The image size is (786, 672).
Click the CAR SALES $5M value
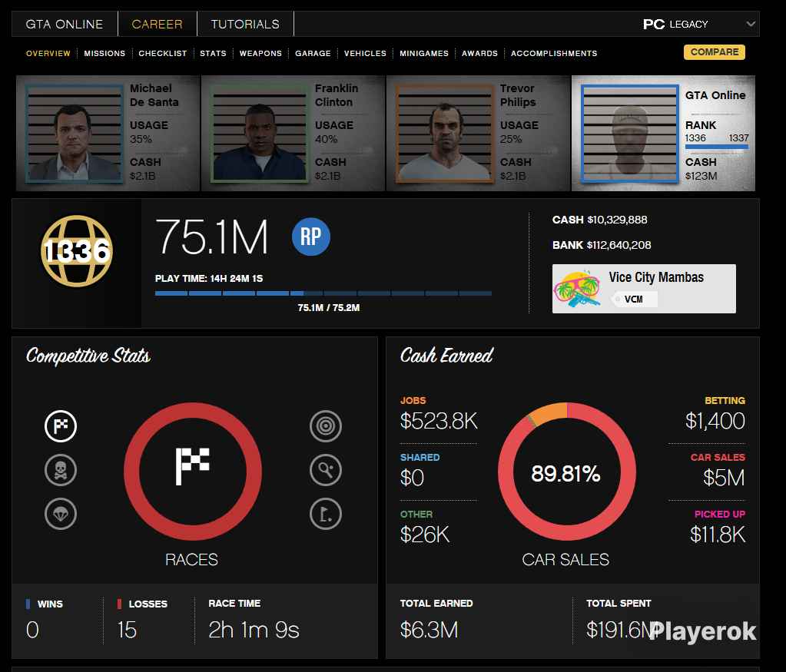(724, 478)
